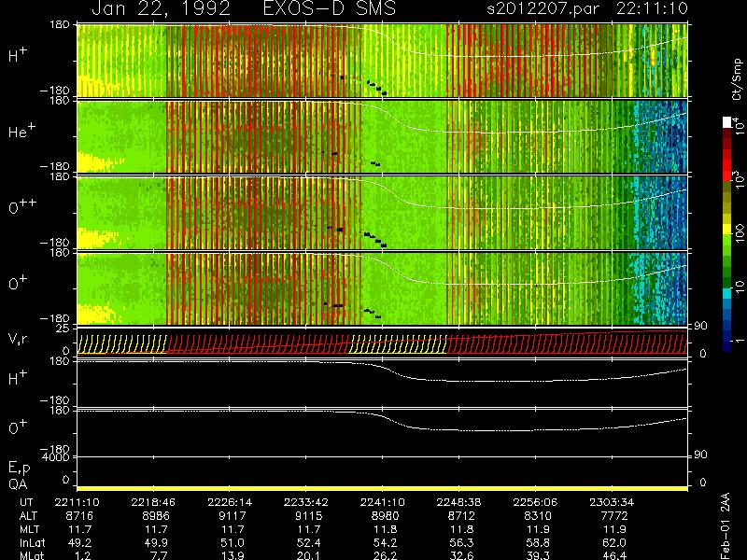747x560 pixels.
Task: Click the "MLT" row label
Action: (x=29, y=529)
